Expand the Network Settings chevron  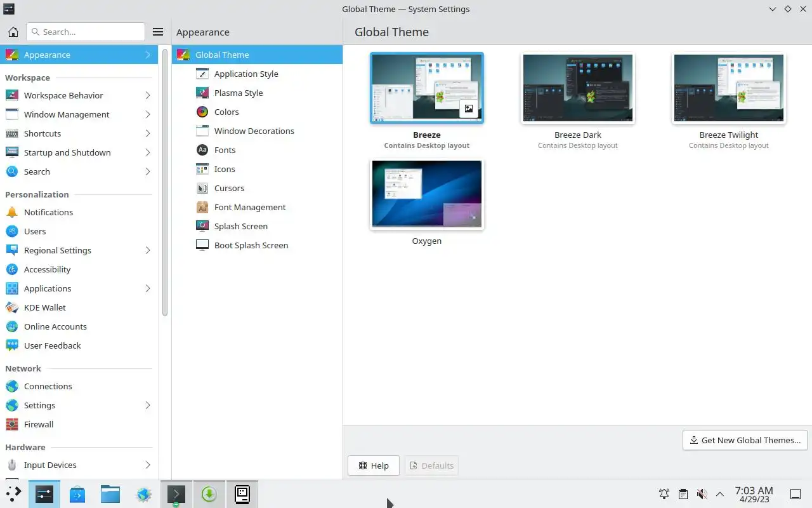click(148, 405)
